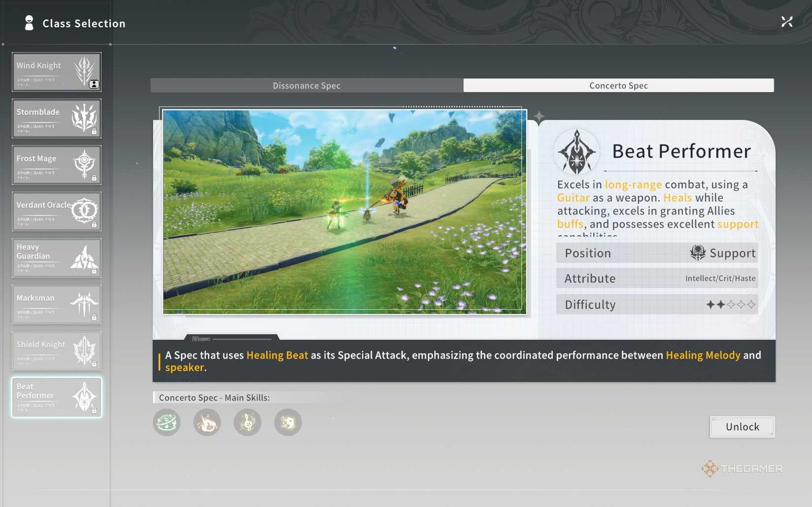812x507 pixels.
Task: Click the Beat Performer class emblem
Action: (x=577, y=152)
